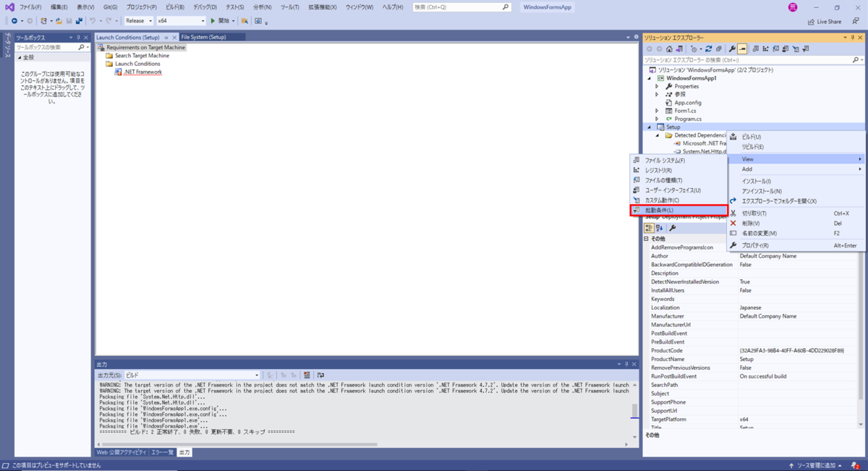This screenshot has width=868, height=471.
Task: Open the デバッグ(D) menu
Action: pyautogui.click(x=205, y=7)
